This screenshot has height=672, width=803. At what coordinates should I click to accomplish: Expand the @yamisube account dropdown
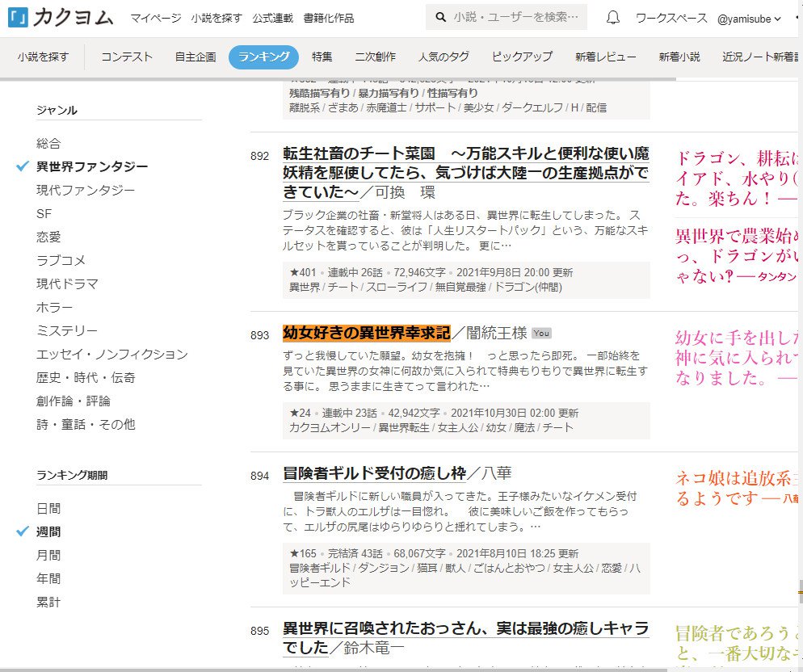click(x=749, y=18)
